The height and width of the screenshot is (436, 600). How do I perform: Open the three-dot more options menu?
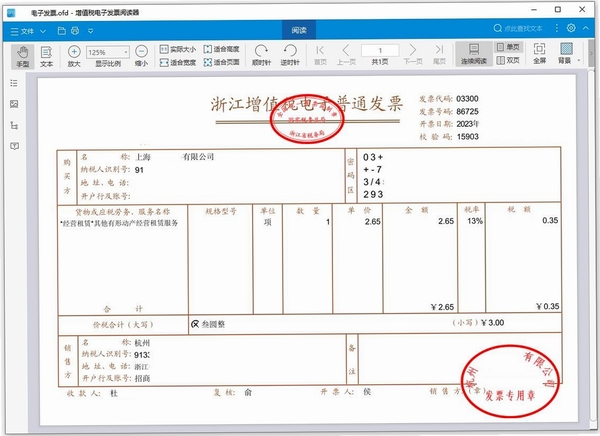[x=557, y=28]
